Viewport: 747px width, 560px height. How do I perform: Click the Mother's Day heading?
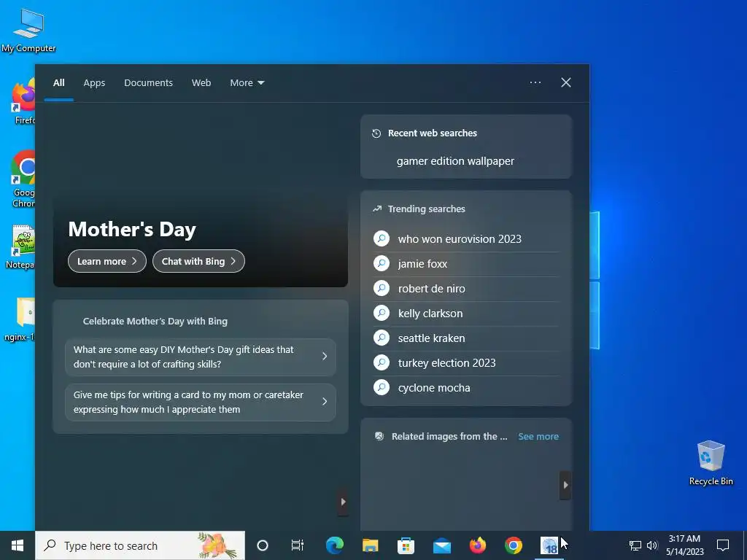click(132, 230)
